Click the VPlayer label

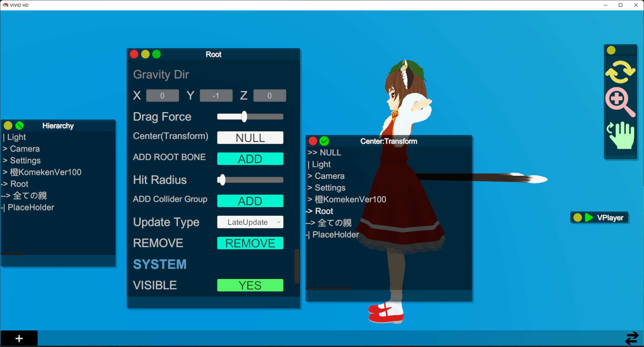coord(610,218)
